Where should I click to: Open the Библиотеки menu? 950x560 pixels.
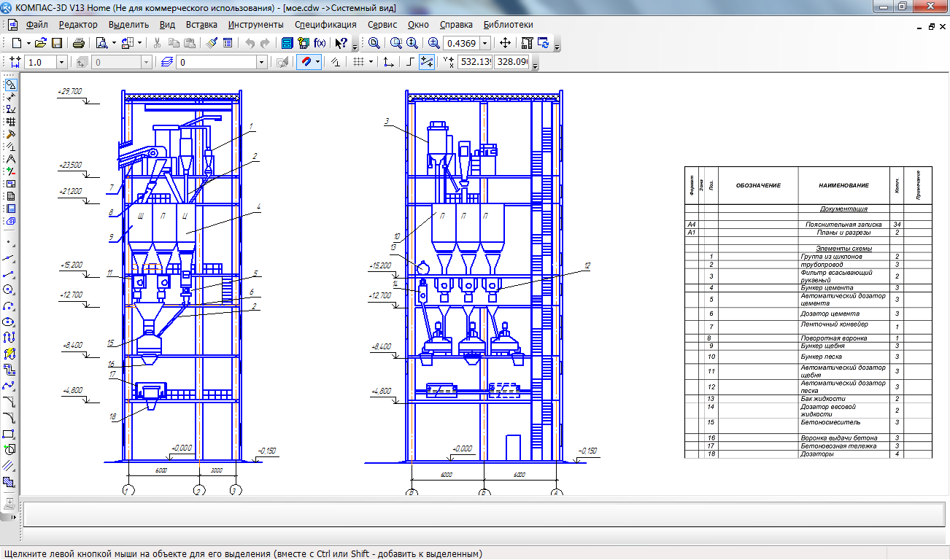(508, 24)
